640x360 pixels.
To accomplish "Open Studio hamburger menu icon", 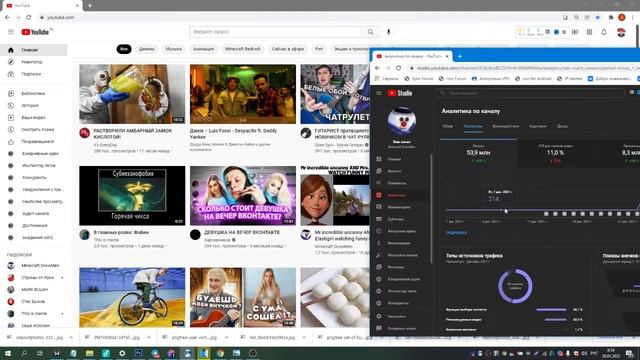I will pos(379,93).
